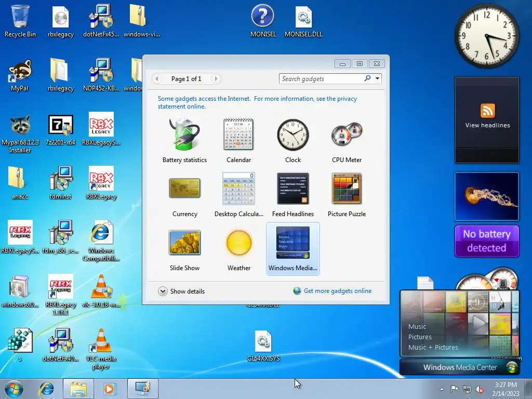Screen dimensions: 532x399
Task: Select Windows Compatibility shortcut icon
Action: [x=101, y=242]
